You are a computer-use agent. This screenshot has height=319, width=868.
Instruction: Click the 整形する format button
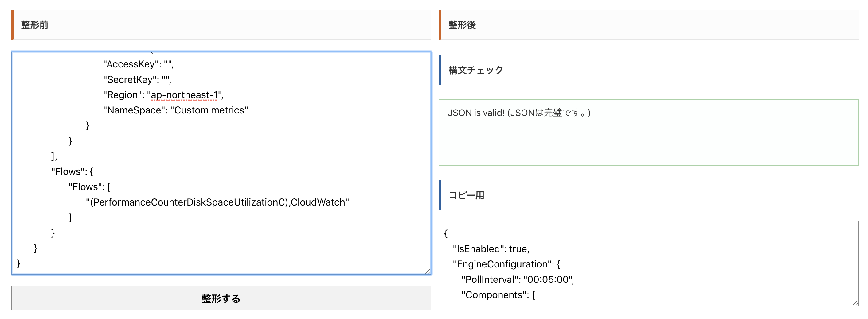click(x=221, y=298)
